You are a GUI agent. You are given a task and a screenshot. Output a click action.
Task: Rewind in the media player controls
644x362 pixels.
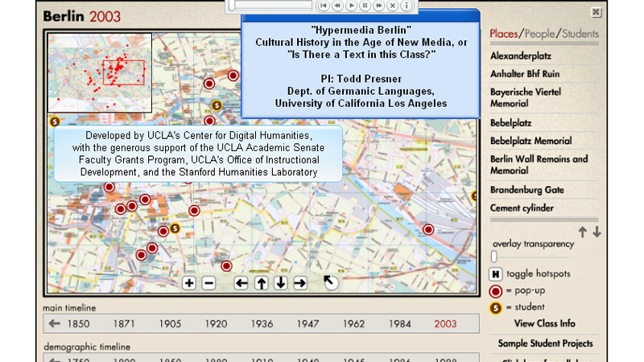(x=337, y=6)
